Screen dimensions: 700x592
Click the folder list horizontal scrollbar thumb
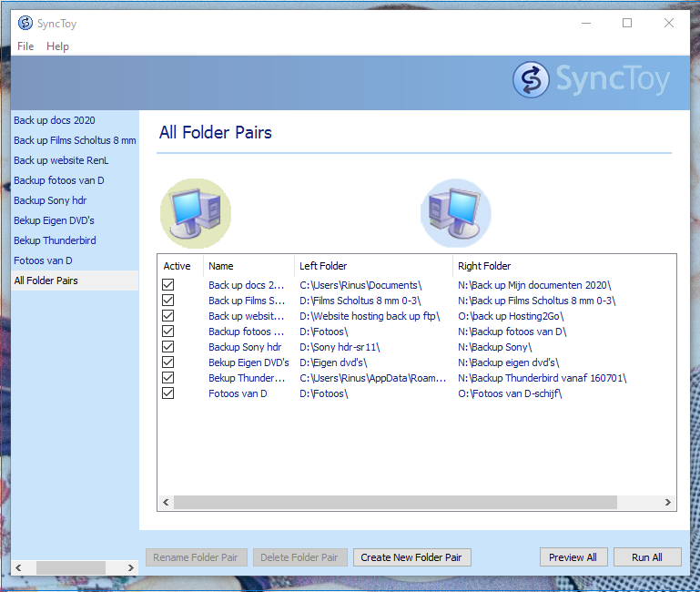coord(395,502)
